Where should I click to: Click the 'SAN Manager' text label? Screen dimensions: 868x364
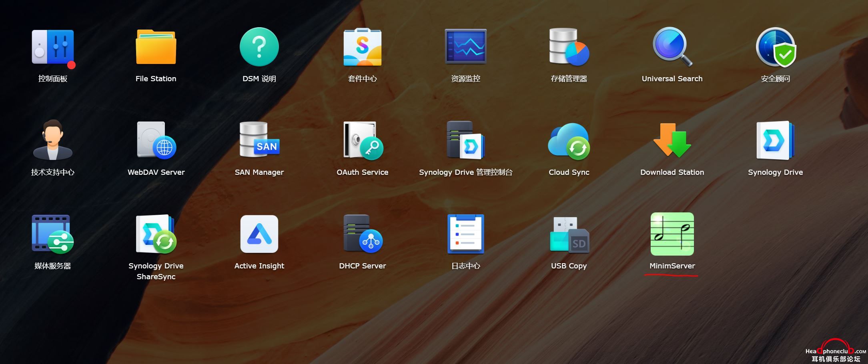click(259, 172)
